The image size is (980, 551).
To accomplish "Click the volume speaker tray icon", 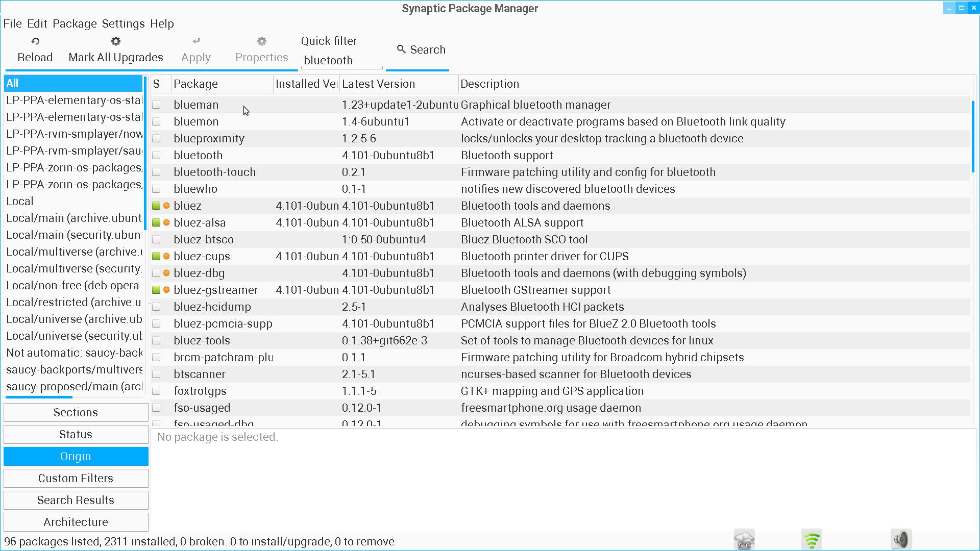I will [901, 539].
